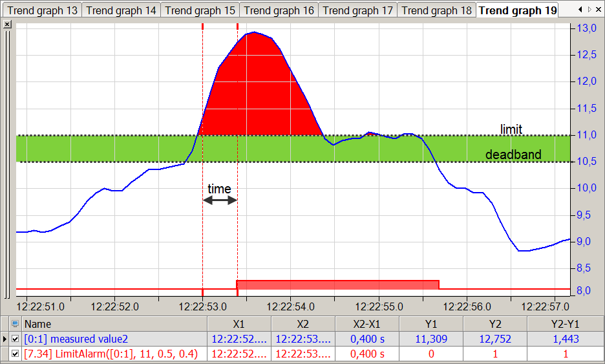Click the Y2 column header
This screenshot has width=605, height=364.
coord(495,324)
